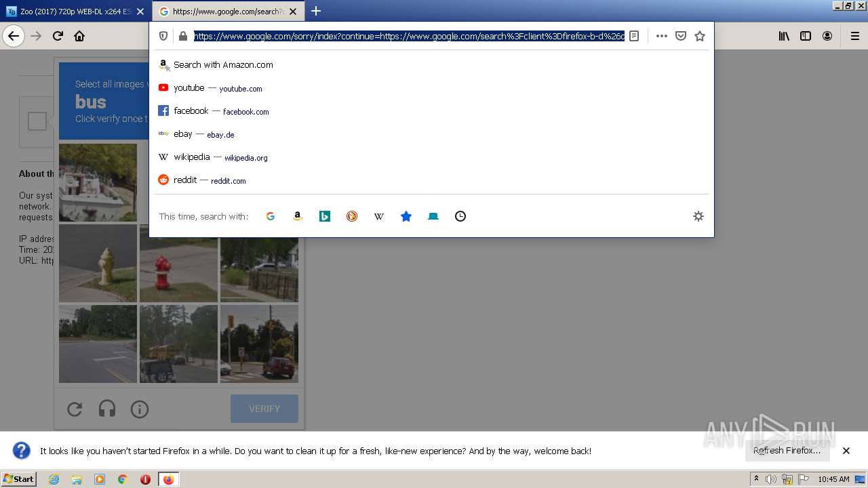Select captcha tile with traffic light
This screenshot has height=488, width=868.
tap(259, 344)
